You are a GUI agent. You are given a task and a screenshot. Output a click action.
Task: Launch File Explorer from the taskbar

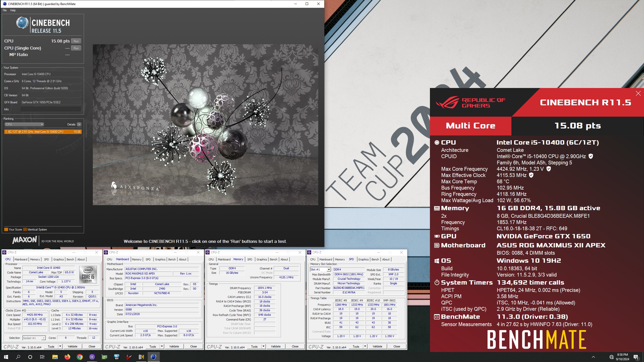[x=55, y=357]
